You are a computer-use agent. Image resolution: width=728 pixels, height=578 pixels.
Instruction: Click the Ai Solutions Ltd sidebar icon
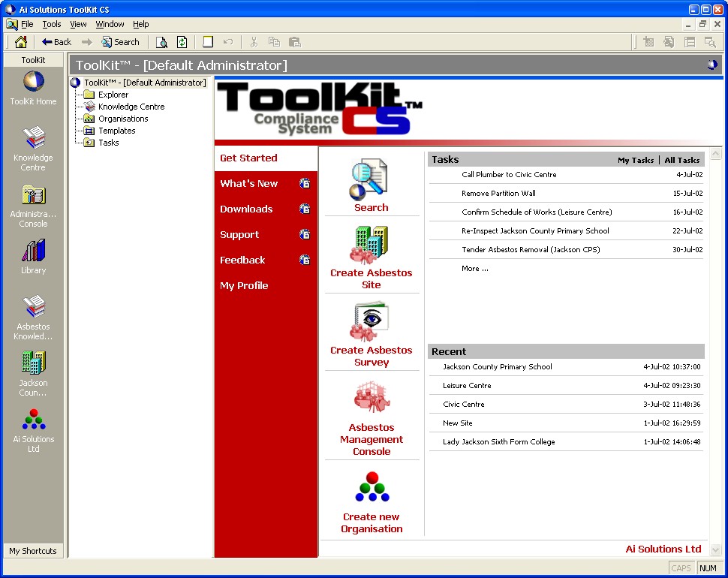[33, 420]
